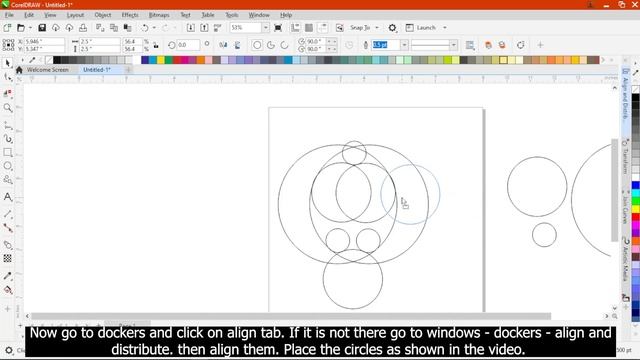Click the horizontal scrollbar
Image resolution: width=640 pixels, height=360 pixels.
[291, 316]
